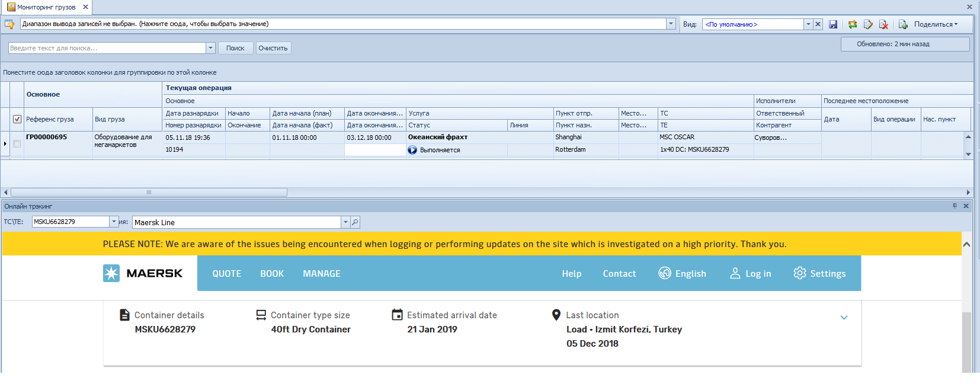Pin the Онлайн трэкинг panel
The height and width of the screenshot is (384, 980).
955,206
